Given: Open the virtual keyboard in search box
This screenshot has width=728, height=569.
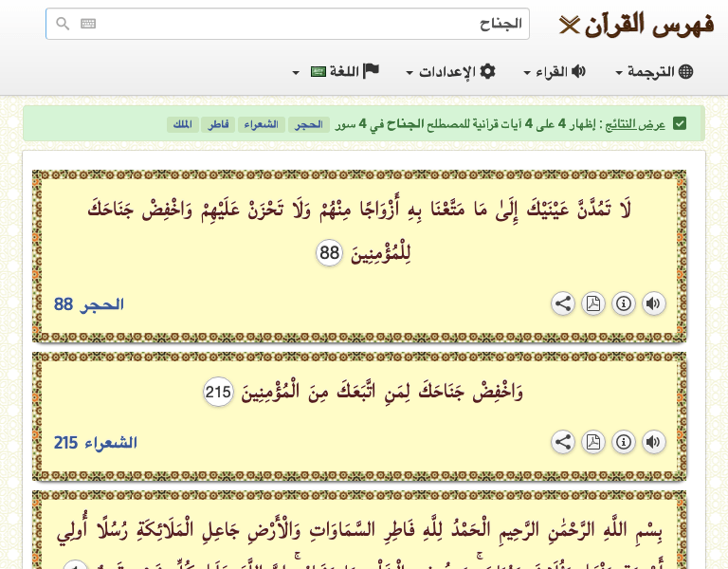Looking at the screenshot, I should [x=88, y=24].
